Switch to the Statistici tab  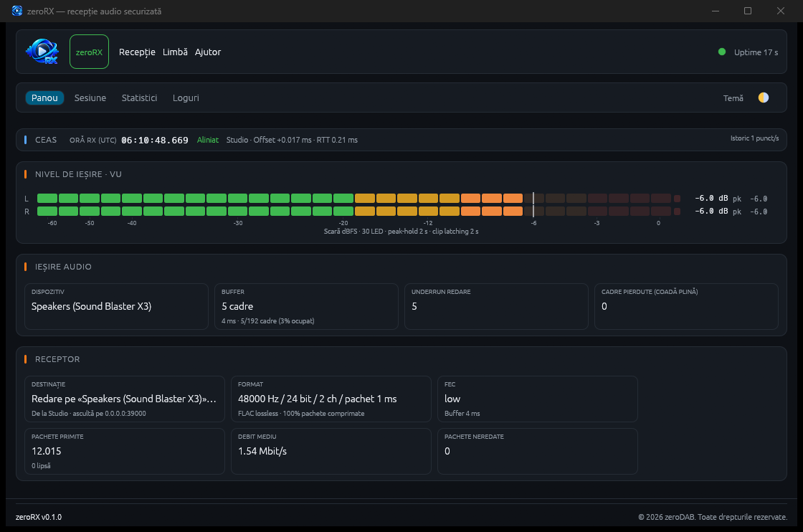[139, 98]
